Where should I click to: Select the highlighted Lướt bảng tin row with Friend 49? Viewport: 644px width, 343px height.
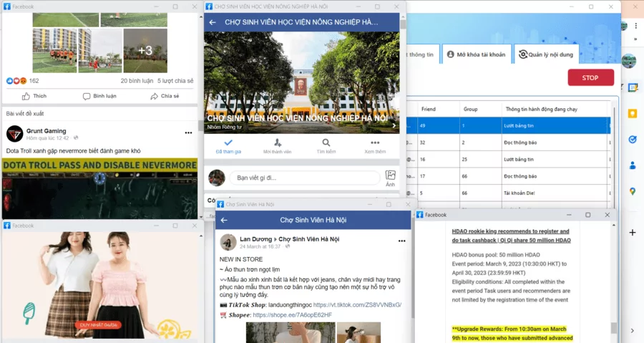coord(509,126)
